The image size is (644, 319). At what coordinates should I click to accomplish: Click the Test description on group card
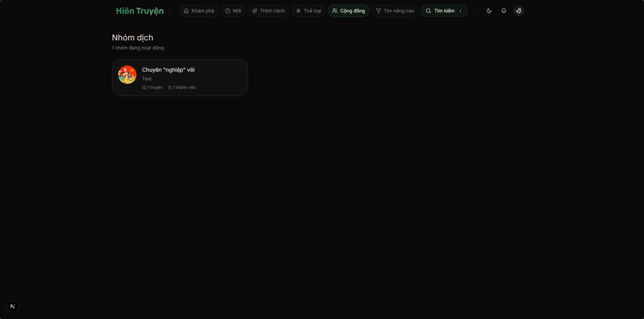point(147,79)
